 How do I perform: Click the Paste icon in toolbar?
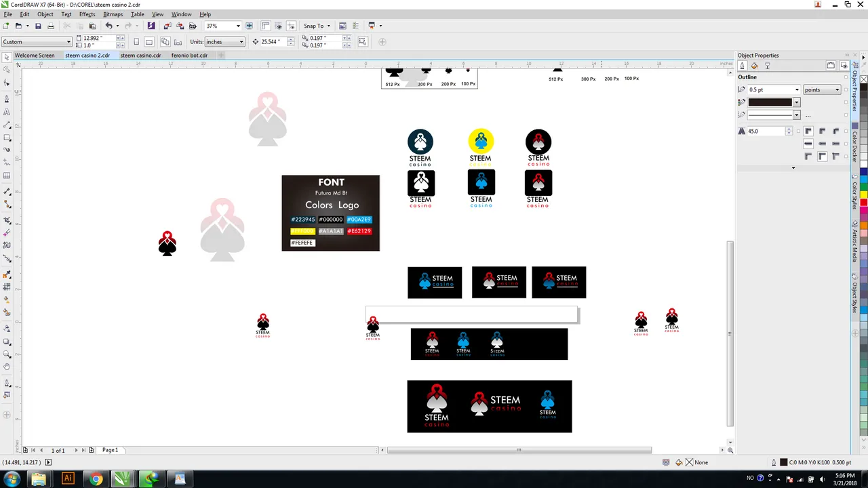coord(92,26)
